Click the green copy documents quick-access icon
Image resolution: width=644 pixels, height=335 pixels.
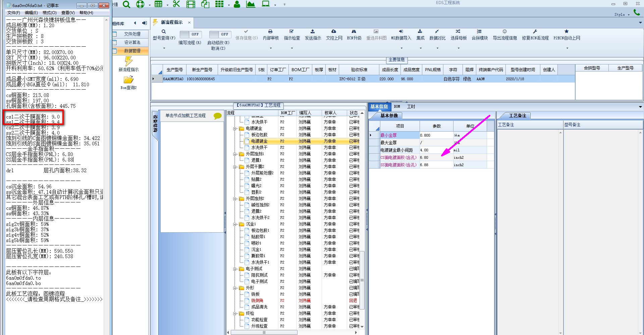tap(205, 4)
